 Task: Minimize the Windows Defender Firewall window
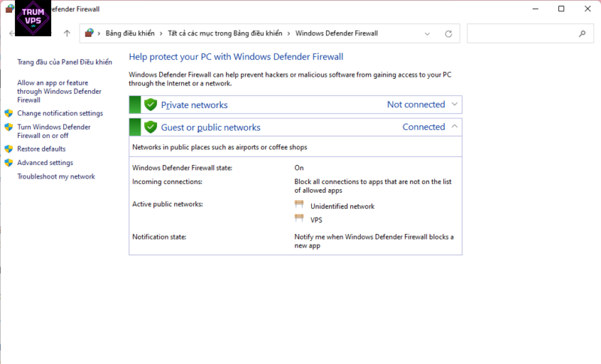(x=536, y=9)
